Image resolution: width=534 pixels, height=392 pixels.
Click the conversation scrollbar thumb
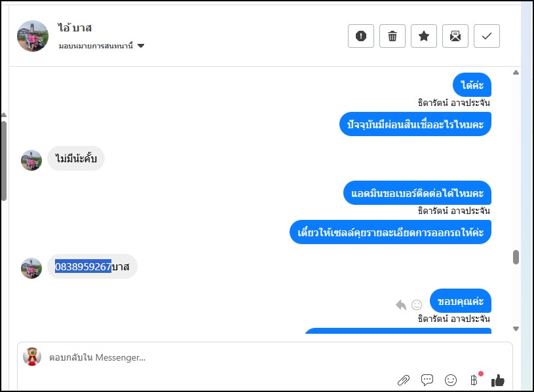pyautogui.click(x=516, y=257)
